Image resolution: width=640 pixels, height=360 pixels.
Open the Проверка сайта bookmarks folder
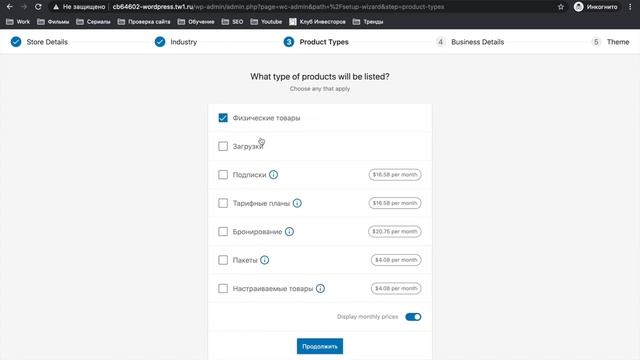[144, 22]
